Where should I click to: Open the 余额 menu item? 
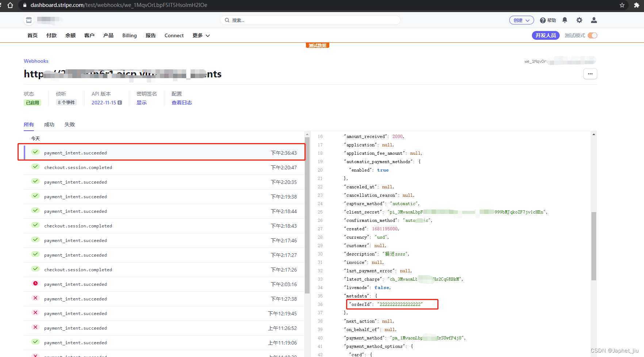coord(70,35)
